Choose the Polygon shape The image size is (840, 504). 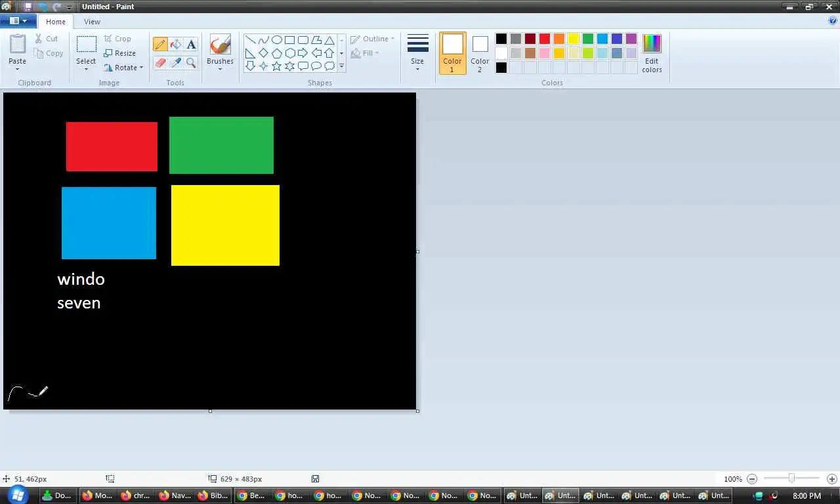(x=316, y=40)
